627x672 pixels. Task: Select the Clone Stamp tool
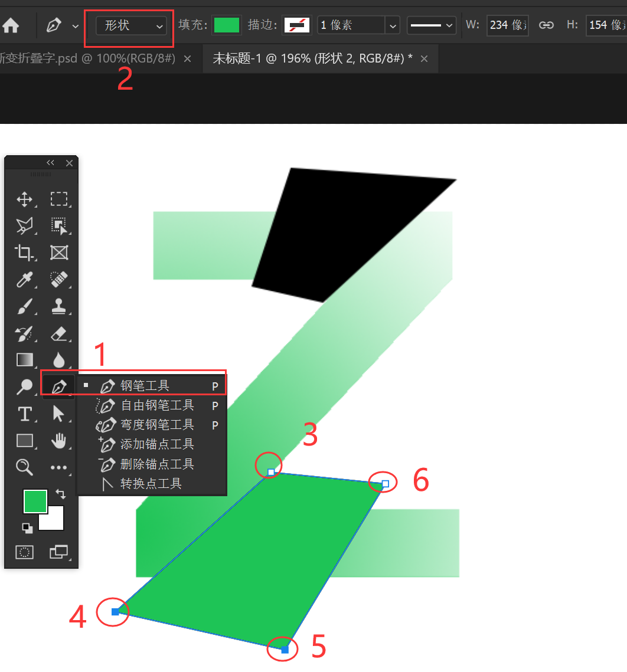[x=59, y=306]
